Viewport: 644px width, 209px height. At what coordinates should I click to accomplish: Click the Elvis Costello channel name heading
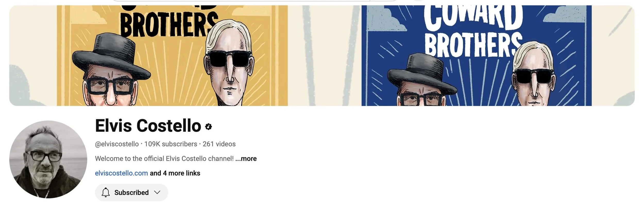[148, 126]
